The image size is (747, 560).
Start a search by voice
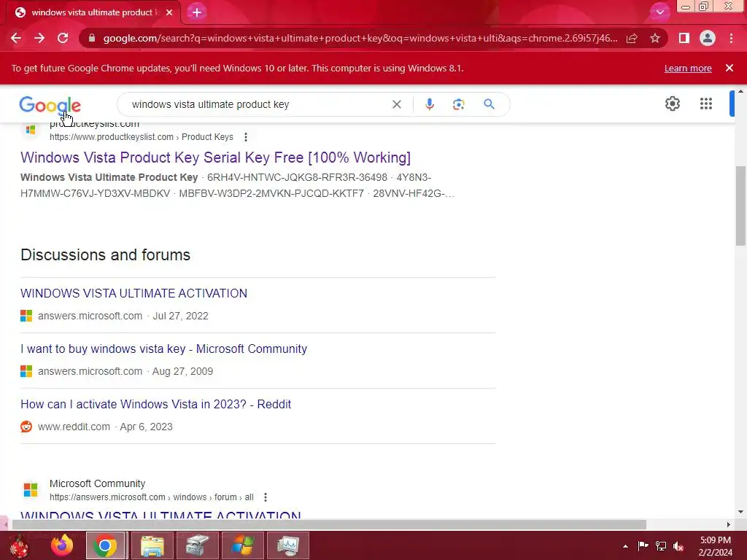tap(429, 104)
